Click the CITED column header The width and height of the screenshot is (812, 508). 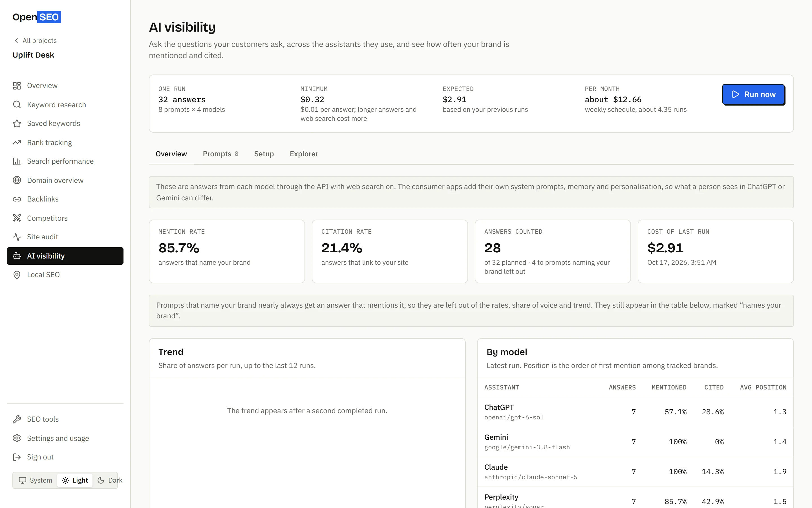coord(714,387)
